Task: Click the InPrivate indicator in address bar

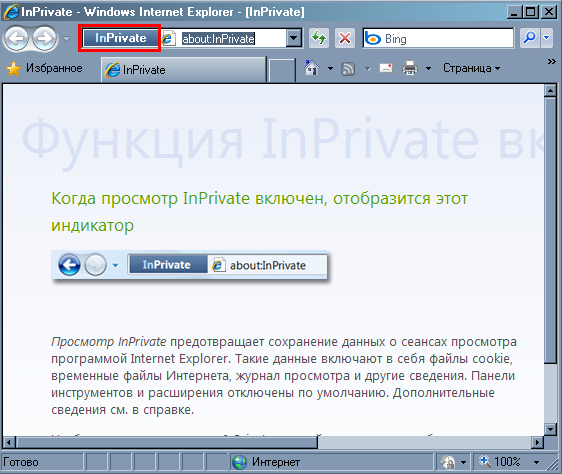Action: tap(120, 38)
